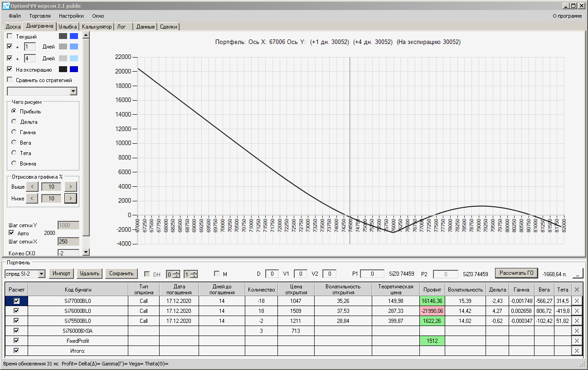
Task: Click the OptionFVV application icon in the title bar
Action: (x=6, y=5)
